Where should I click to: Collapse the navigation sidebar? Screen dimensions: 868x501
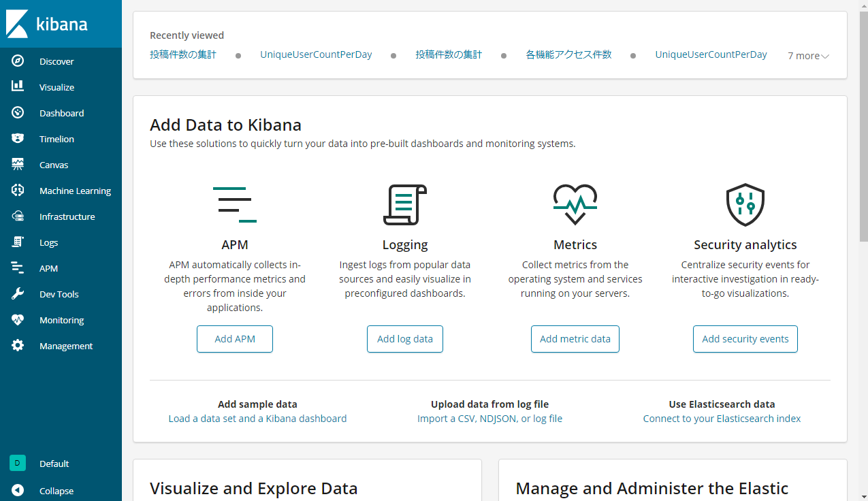coord(17,490)
